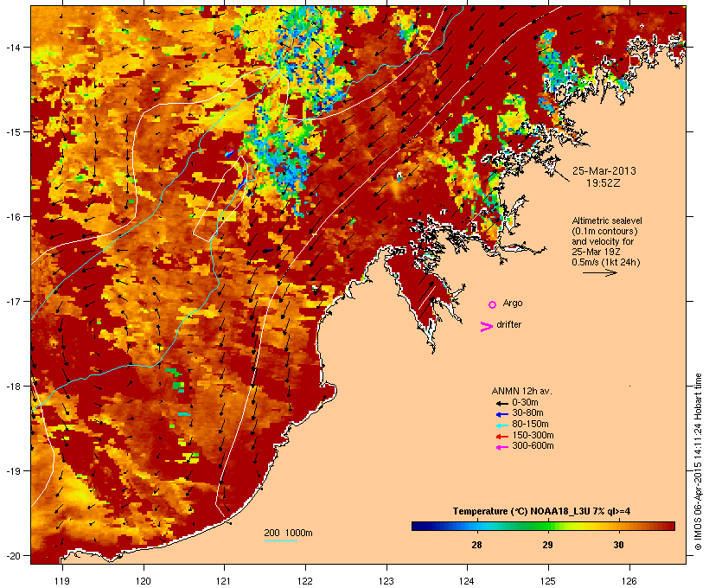Click the colorbar tick label 29
Image resolution: width=709 pixels, height=588 pixels.
pyautogui.click(x=547, y=545)
